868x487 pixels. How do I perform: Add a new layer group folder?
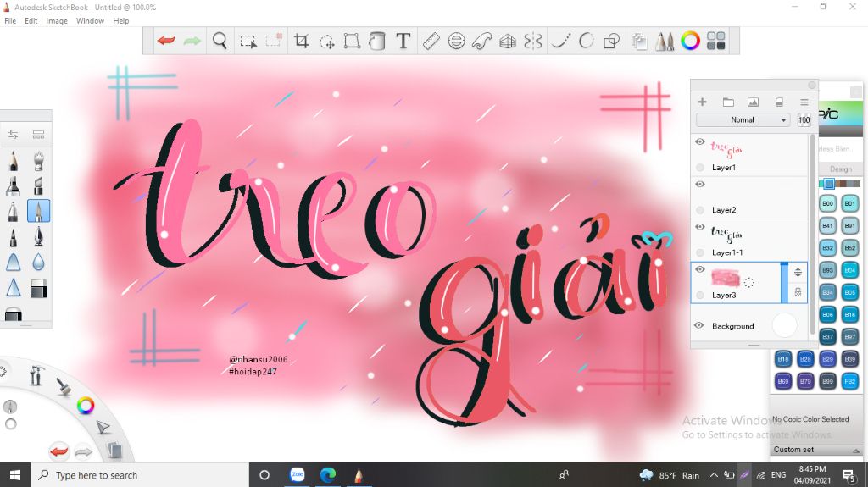tap(728, 102)
